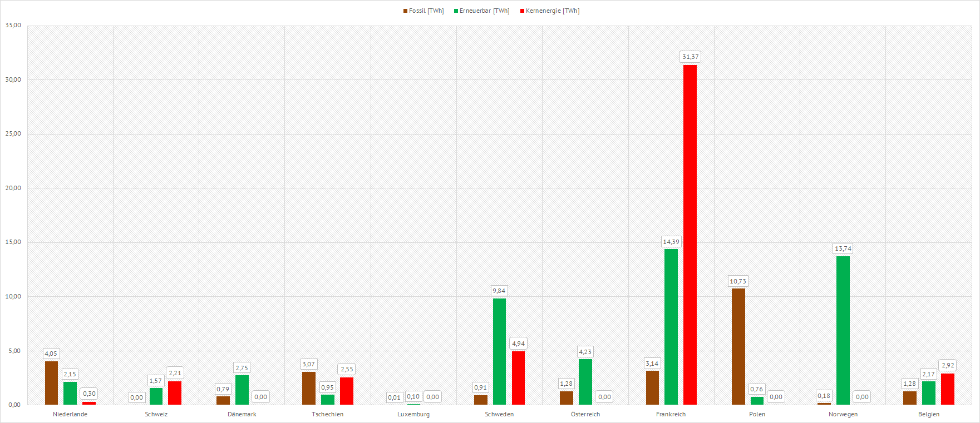
Task: Click the 35,00 value axis label
Action: (x=13, y=25)
